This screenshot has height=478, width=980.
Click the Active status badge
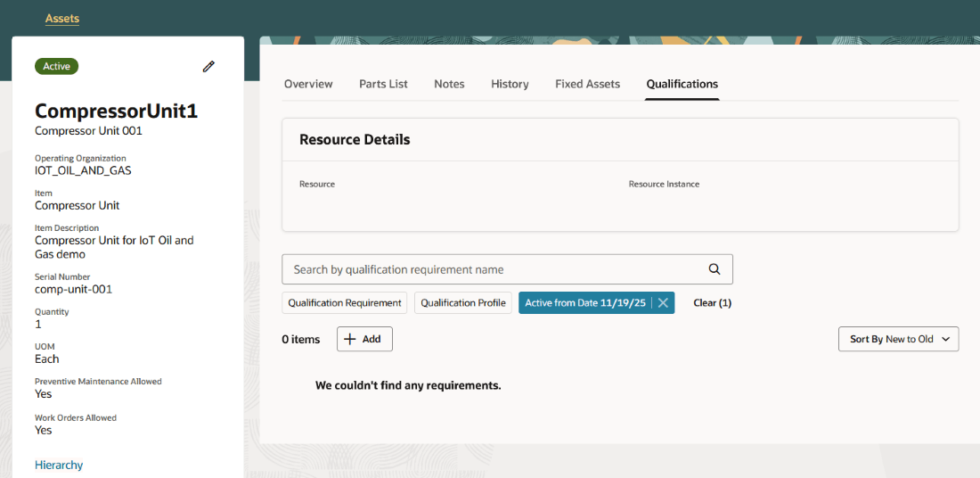click(x=57, y=66)
